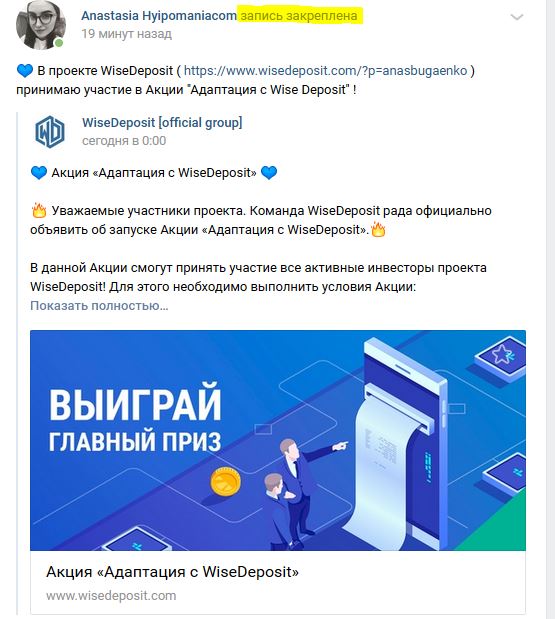Click the WiseDeposit WD logo icon
This screenshot has height=619, width=555.
click(x=49, y=132)
